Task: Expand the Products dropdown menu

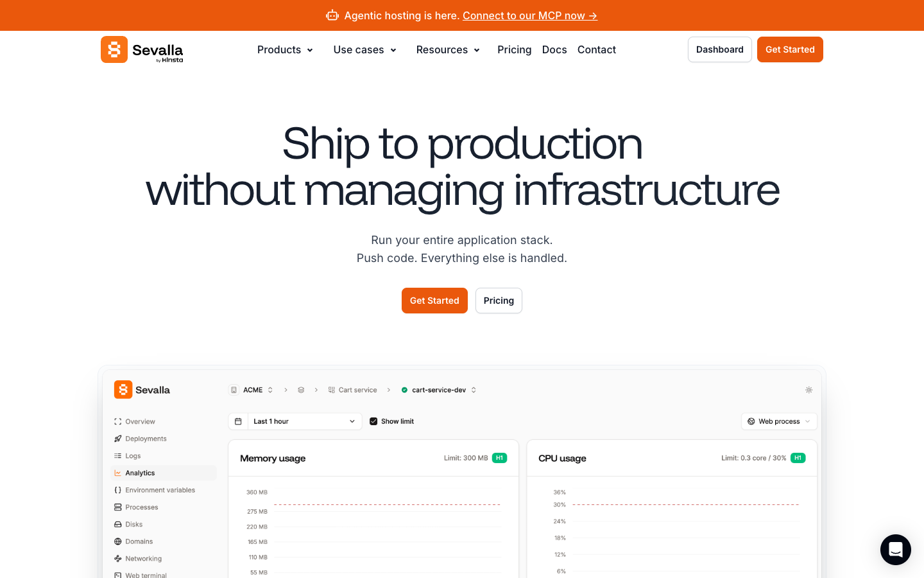Action: [x=285, y=49]
